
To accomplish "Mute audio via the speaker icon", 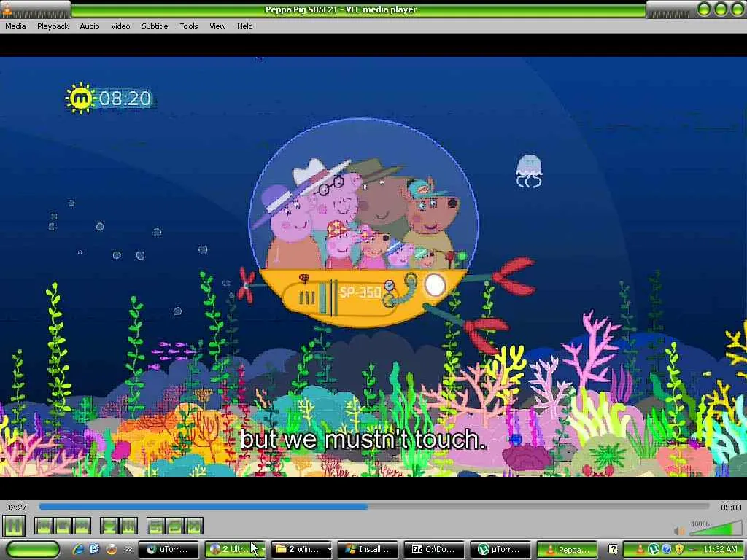I will pos(679,531).
